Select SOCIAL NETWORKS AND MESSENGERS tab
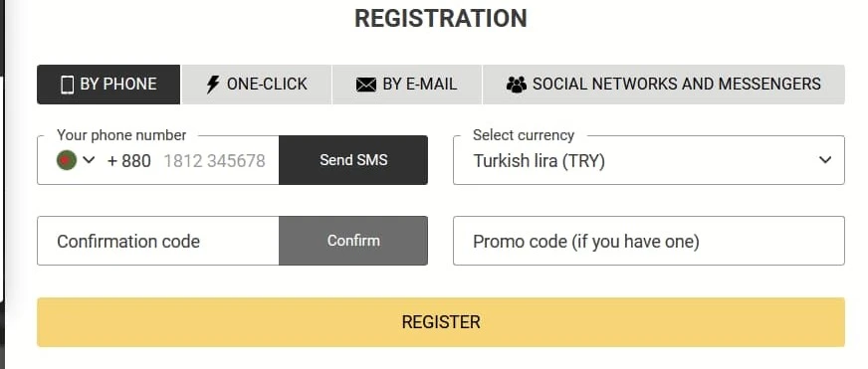 [x=664, y=85]
